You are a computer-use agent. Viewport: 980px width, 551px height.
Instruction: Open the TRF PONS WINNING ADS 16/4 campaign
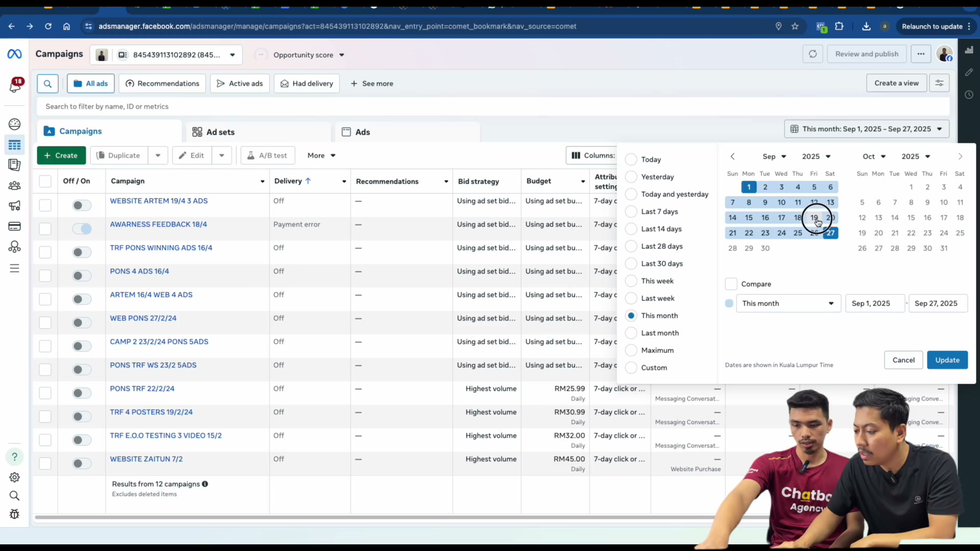coord(161,248)
